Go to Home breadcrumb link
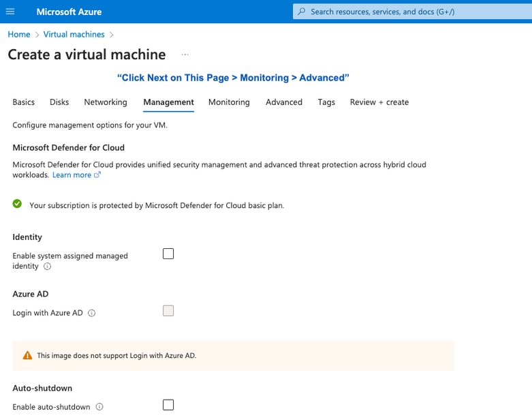The width and height of the screenshot is (532, 418). 19,34
